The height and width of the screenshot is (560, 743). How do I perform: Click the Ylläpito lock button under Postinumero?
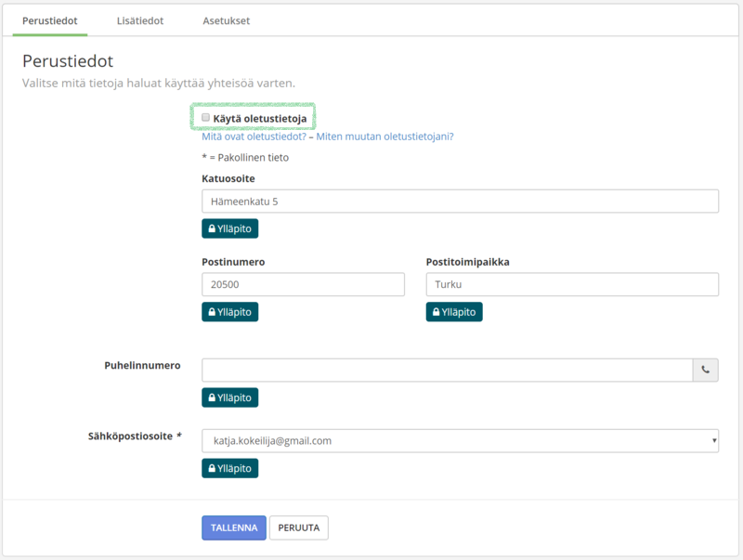(x=229, y=312)
